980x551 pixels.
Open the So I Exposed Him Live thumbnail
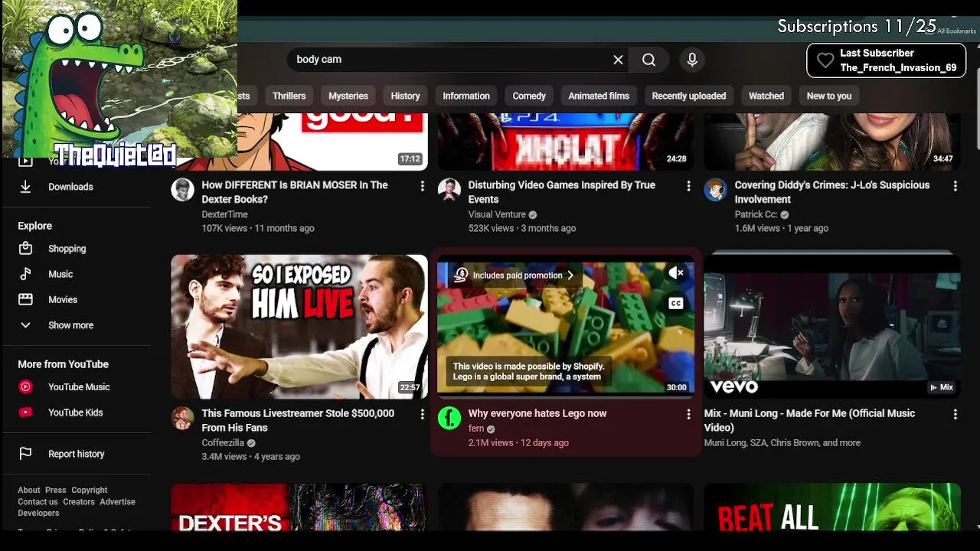(x=299, y=327)
